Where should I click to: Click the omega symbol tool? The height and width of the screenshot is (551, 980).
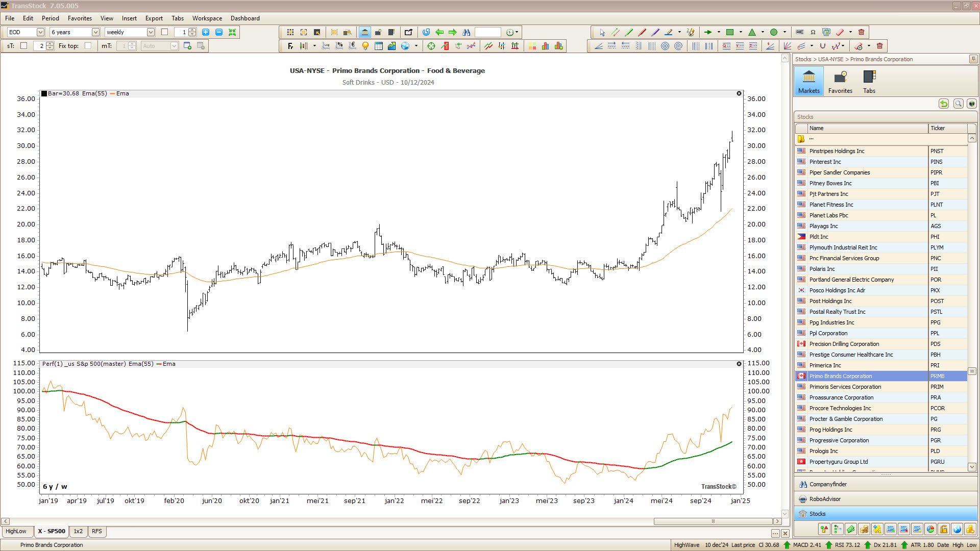point(813,32)
